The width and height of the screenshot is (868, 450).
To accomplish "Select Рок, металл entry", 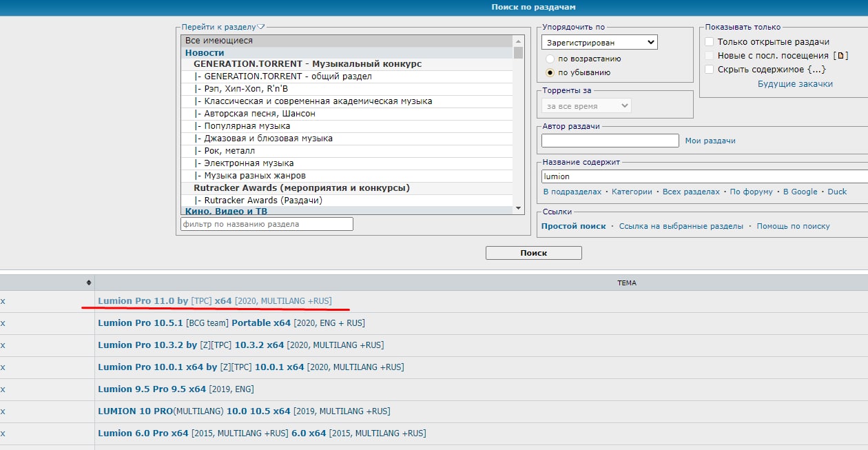I will point(347,151).
